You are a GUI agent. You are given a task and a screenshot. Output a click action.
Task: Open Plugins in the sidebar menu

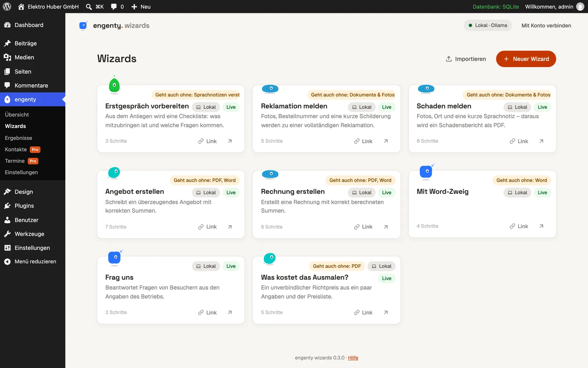[33, 206]
